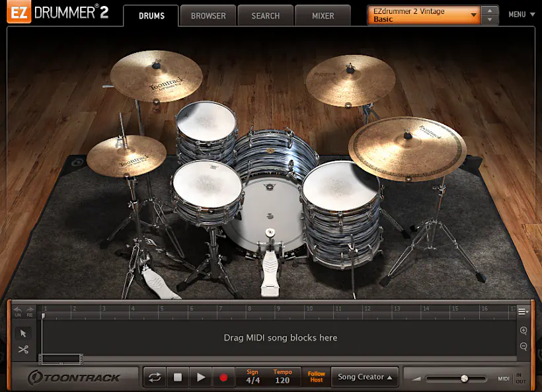Open the MENU dropdown
542x392 pixels.
[x=522, y=15]
